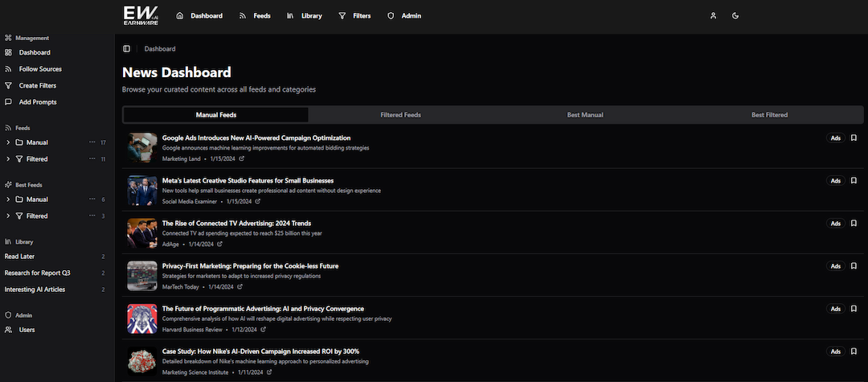Toggle dark mode moon icon
Image resolution: width=868 pixels, height=382 pixels.
coord(735,16)
